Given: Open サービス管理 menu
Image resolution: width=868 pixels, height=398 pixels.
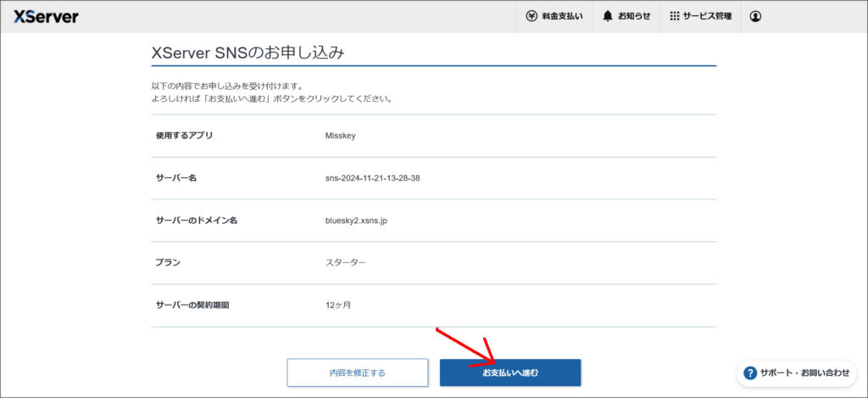Looking at the screenshot, I should point(700,17).
